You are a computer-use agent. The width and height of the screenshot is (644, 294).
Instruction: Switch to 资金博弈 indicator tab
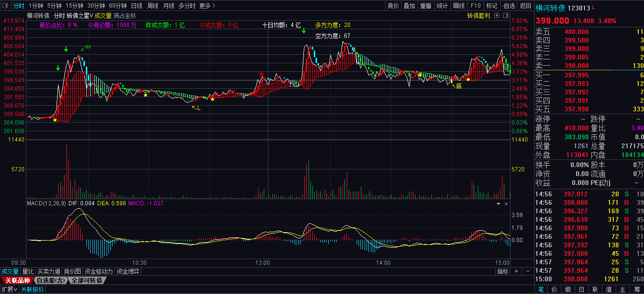(127, 271)
